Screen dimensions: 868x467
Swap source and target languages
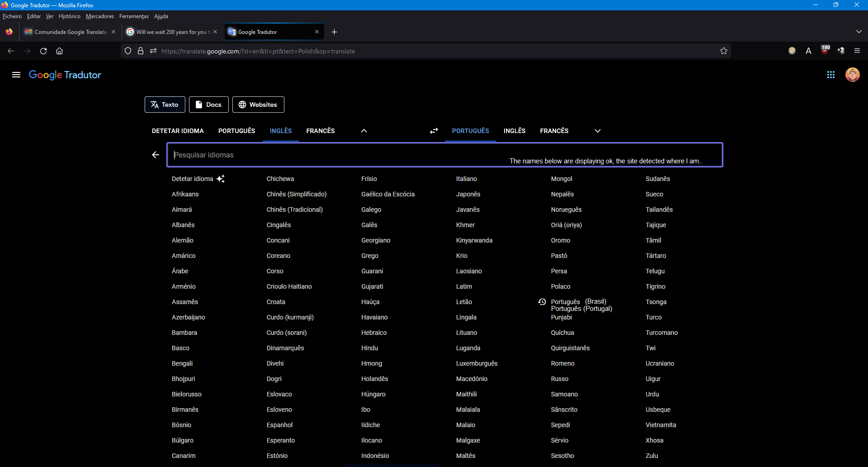click(434, 131)
